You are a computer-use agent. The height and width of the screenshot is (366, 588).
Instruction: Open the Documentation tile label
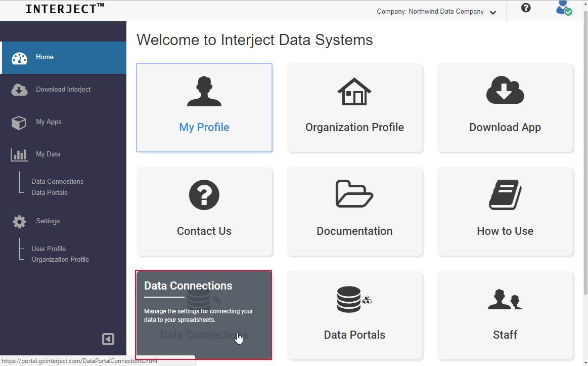coord(354,231)
